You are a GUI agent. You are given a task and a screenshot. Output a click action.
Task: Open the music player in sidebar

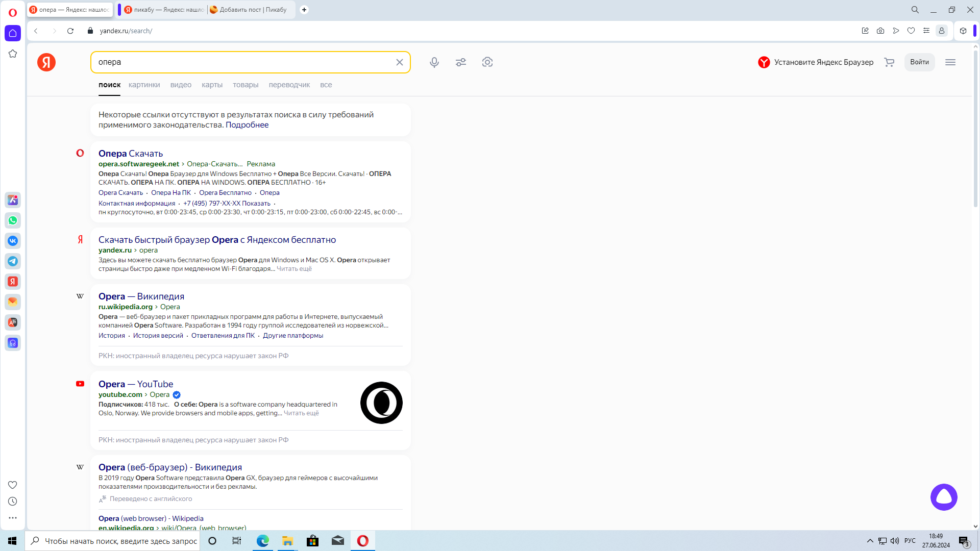pos(13,343)
